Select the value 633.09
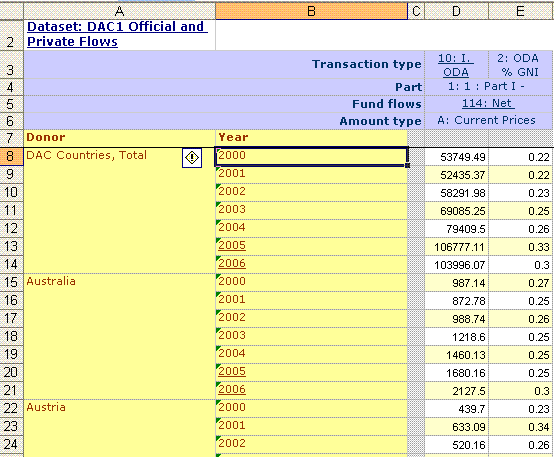Screen dimensions: 554x457 tap(456, 427)
